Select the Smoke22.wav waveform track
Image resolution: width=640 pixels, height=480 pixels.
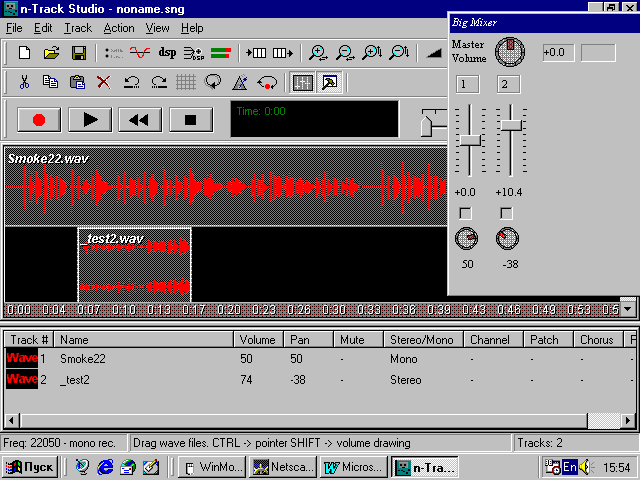(x=226, y=186)
